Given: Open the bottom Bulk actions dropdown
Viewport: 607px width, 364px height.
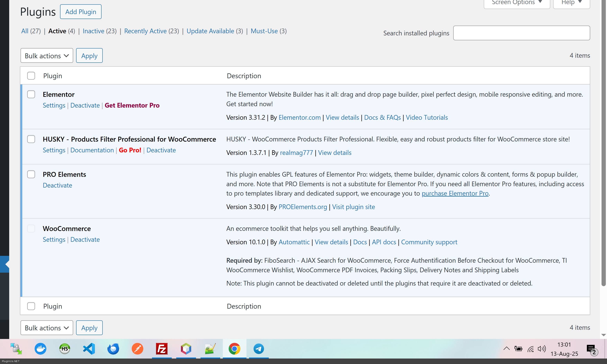Looking at the screenshot, I should (x=47, y=328).
